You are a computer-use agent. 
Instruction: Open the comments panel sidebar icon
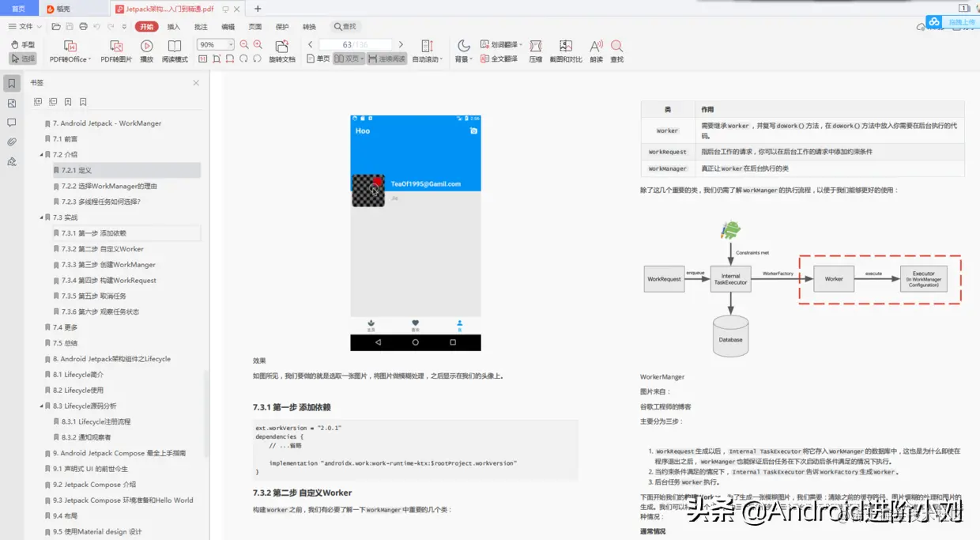click(11, 123)
